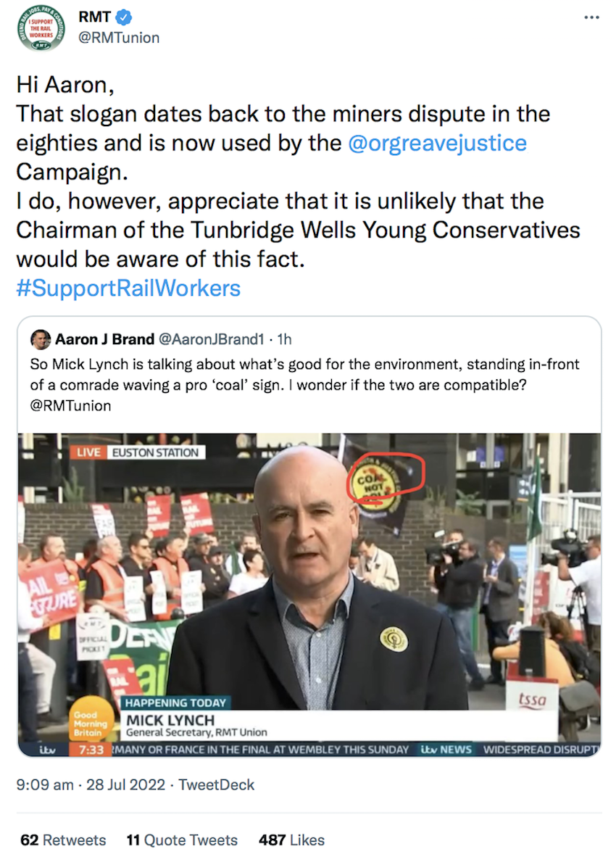Open the #SupportRailWorkers hashtag
Image resolution: width=616 pixels, height=862 pixels.
pos(128,288)
